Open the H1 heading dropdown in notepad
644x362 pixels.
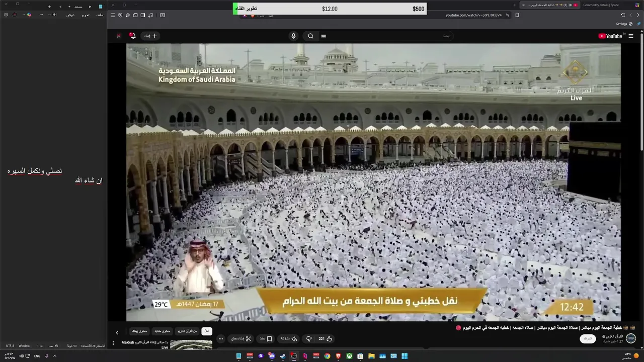pos(53,15)
